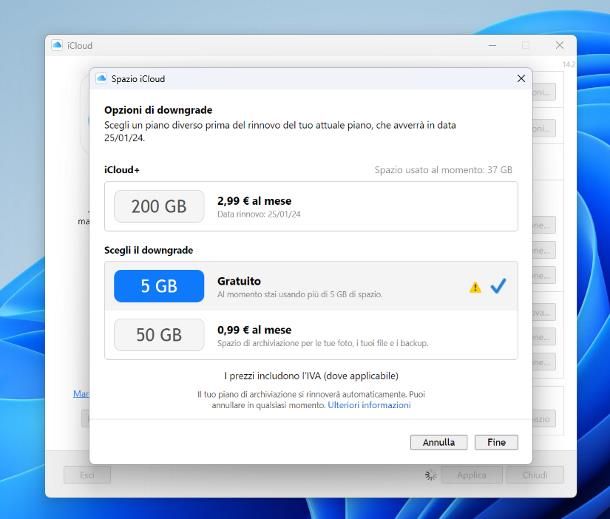Click the Chiudi button in iCloud window

tap(535, 475)
